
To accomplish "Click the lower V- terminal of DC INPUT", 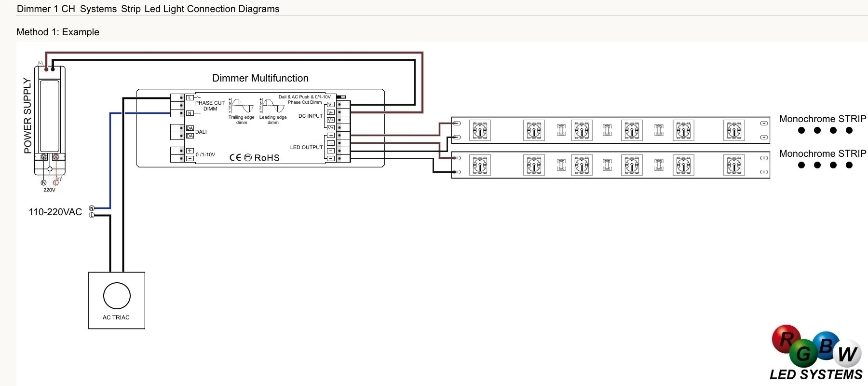I will point(331,112).
